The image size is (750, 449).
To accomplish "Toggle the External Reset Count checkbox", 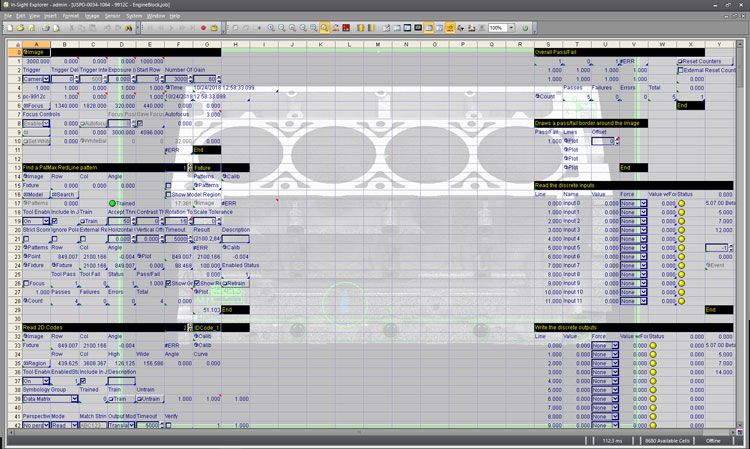I will [680, 70].
